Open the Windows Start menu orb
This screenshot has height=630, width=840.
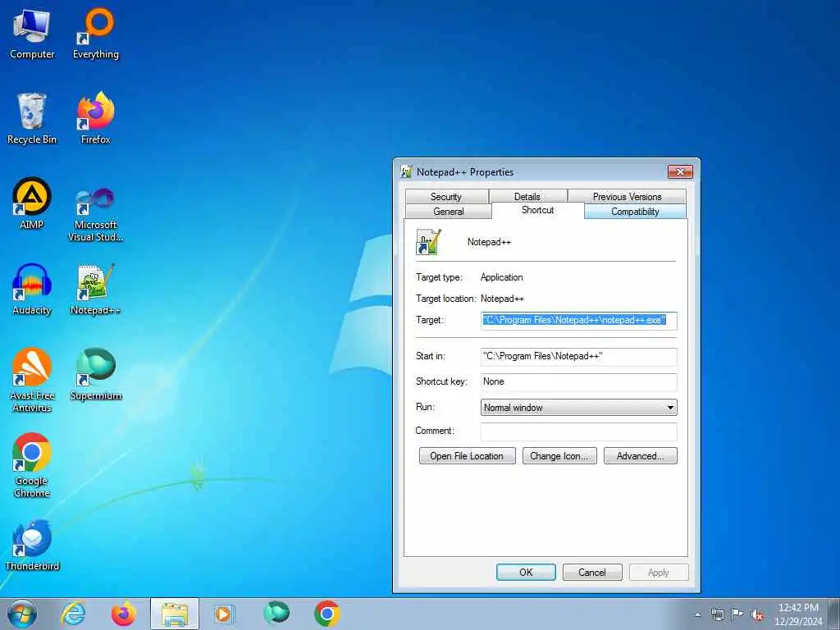click(x=22, y=614)
